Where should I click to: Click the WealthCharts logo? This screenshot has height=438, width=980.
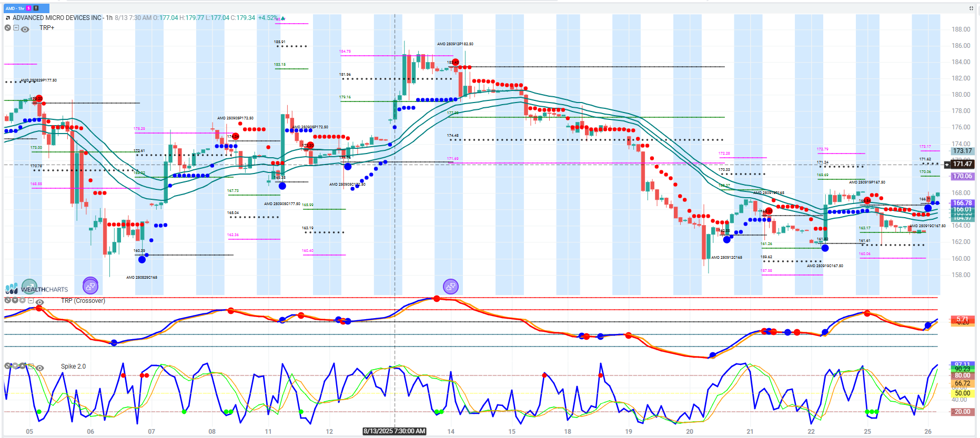point(37,289)
